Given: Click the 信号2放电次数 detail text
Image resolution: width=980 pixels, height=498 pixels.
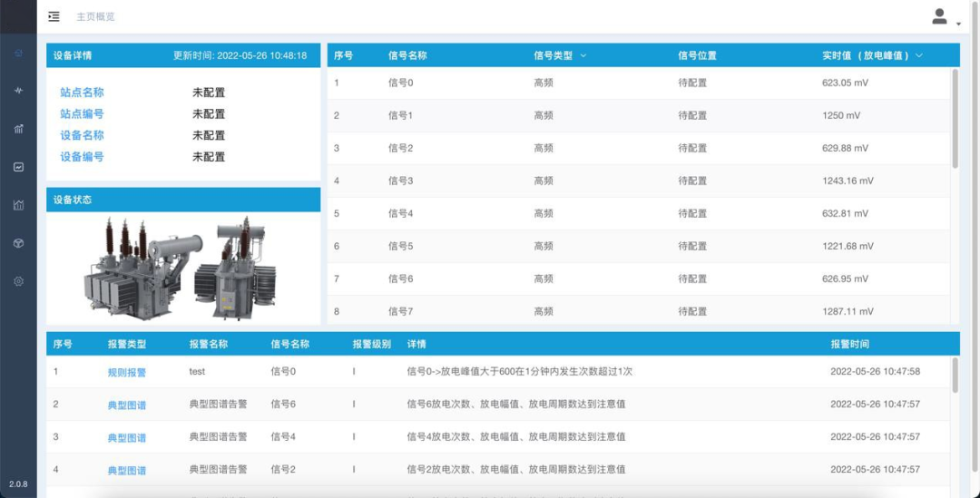Looking at the screenshot, I should coord(516,469).
